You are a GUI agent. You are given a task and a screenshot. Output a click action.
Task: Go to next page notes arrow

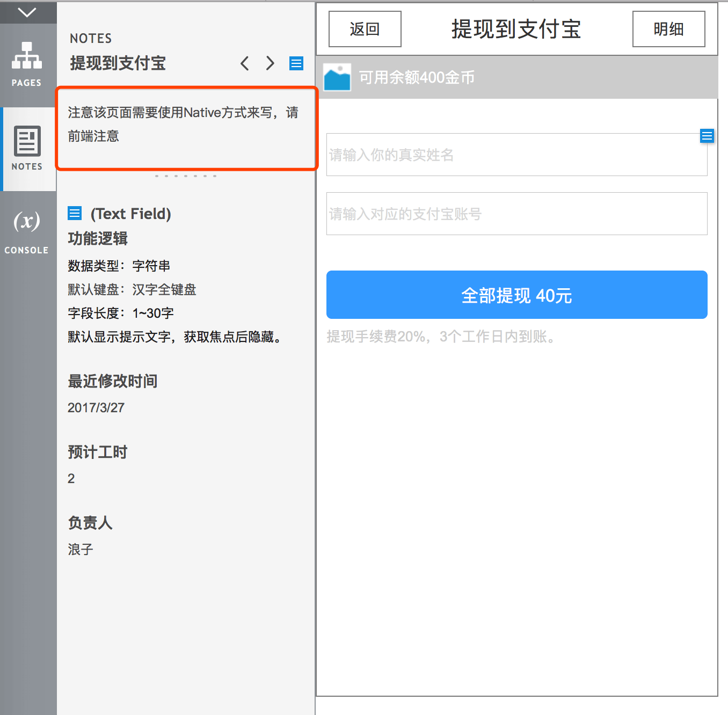pyautogui.click(x=270, y=63)
